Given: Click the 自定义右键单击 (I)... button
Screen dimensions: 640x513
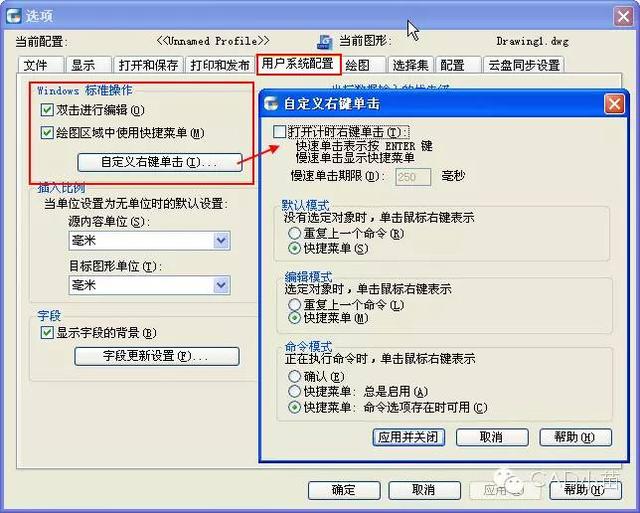Looking at the screenshot, I should pyautogui.click(x=160, y=162).
